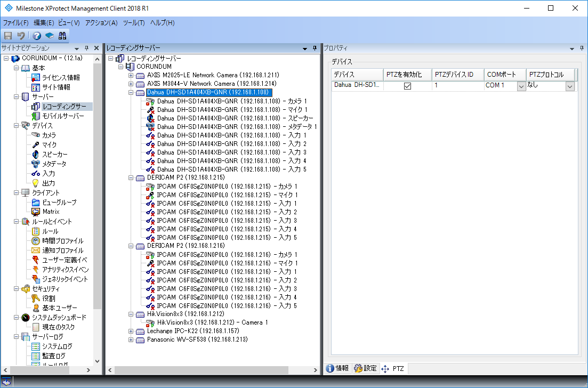Collapse DERICAM P2 (192.168.1.216) node

pos(131,246)
